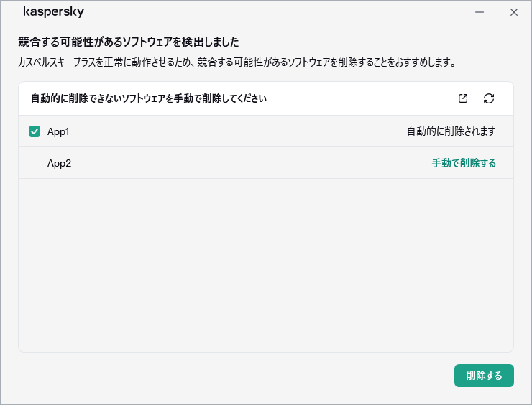Click the Kaspersky logo
Viewport: 532px width, 405px height.
tap(53, 12)
